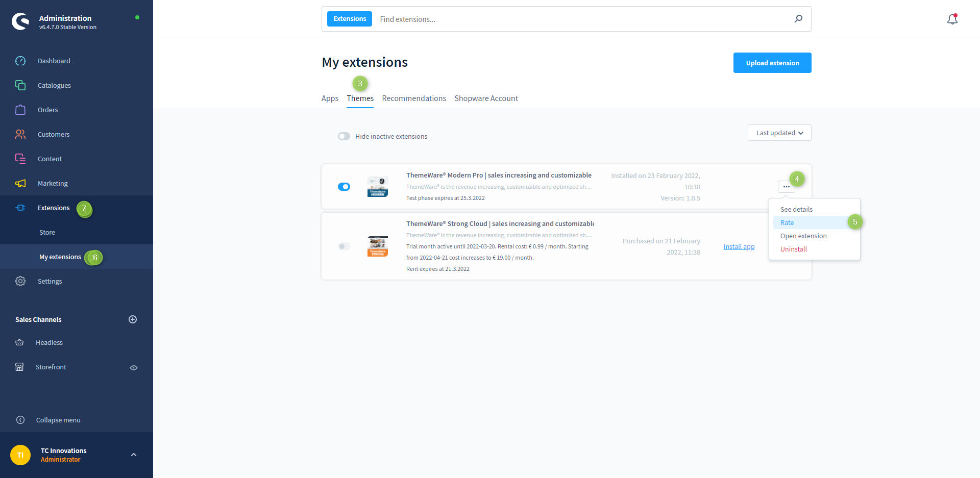Viewport: 980px width, 478px height.
Task: Click the Install app link
Action: 739,246
